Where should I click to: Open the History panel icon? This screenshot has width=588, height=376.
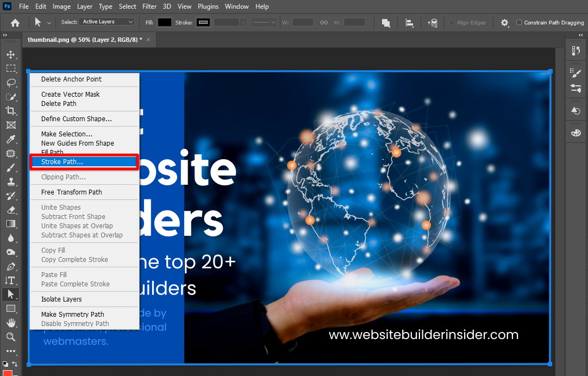tap(576, 51)
